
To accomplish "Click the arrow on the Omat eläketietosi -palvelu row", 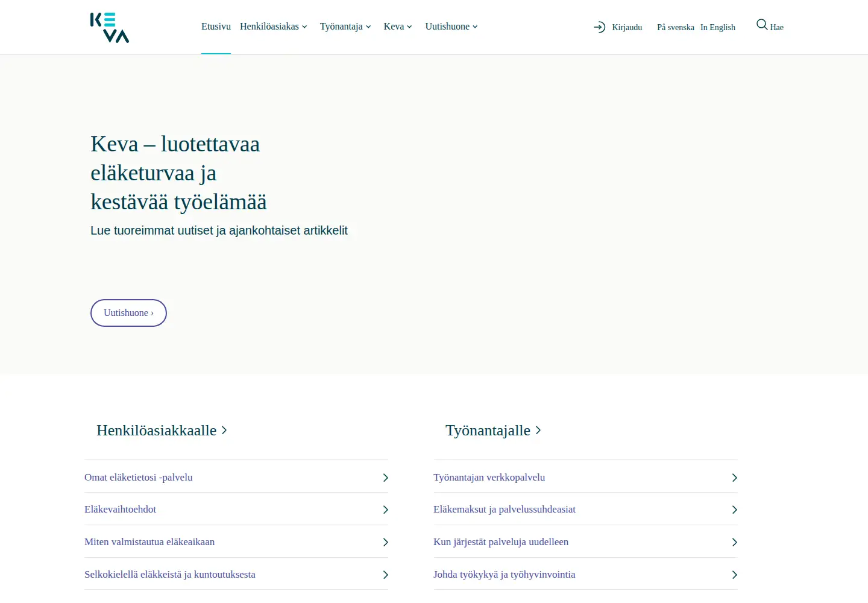I will (385, 478).
